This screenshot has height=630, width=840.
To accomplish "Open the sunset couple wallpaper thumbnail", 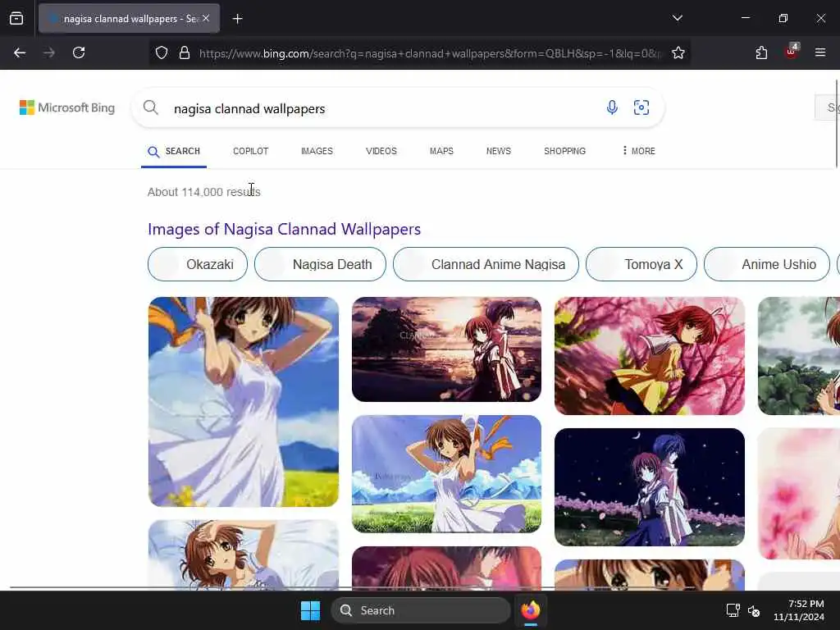I will (446, 349).
